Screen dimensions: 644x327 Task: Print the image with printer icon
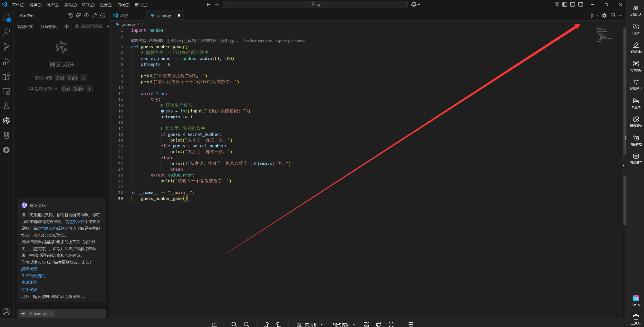[x=378, y=324]
